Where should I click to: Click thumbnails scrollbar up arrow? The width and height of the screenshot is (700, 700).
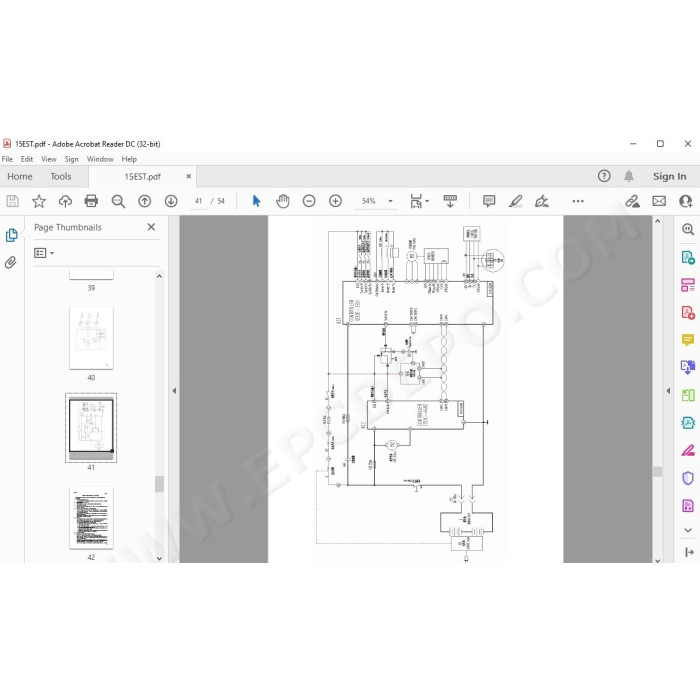pyautogui.click(x=159, y=276)
